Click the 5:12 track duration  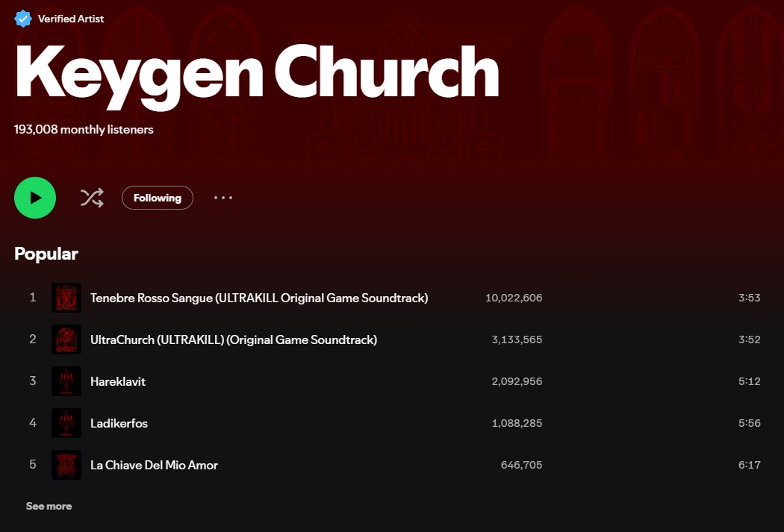point(750,381)
